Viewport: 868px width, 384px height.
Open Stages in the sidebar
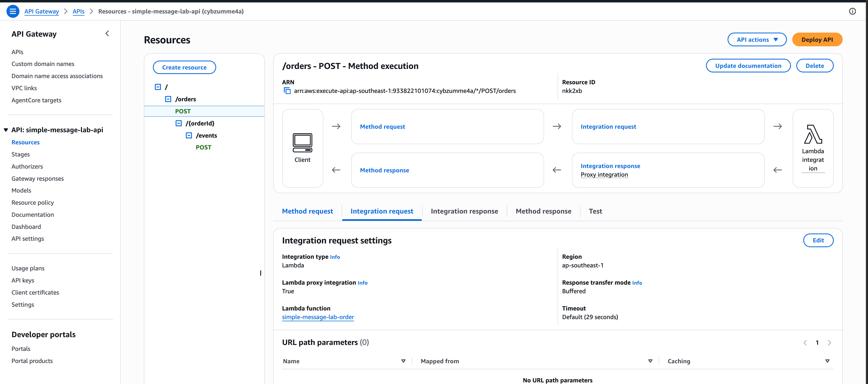tap(20, 154)
